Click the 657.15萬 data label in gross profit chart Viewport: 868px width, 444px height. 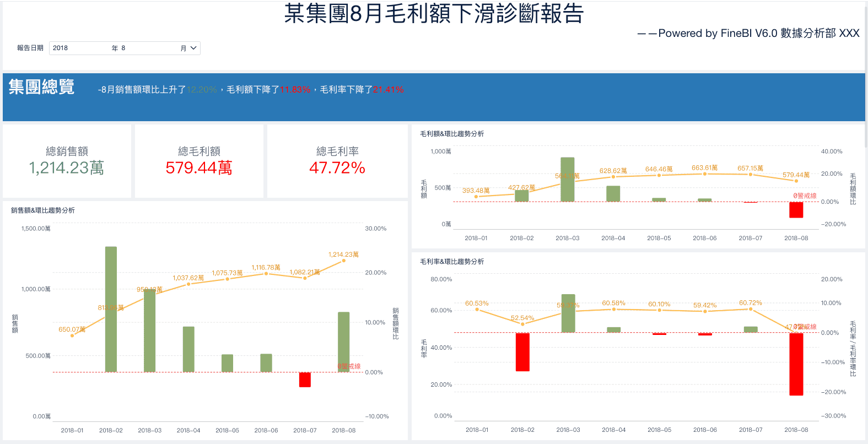click(751, 168)
